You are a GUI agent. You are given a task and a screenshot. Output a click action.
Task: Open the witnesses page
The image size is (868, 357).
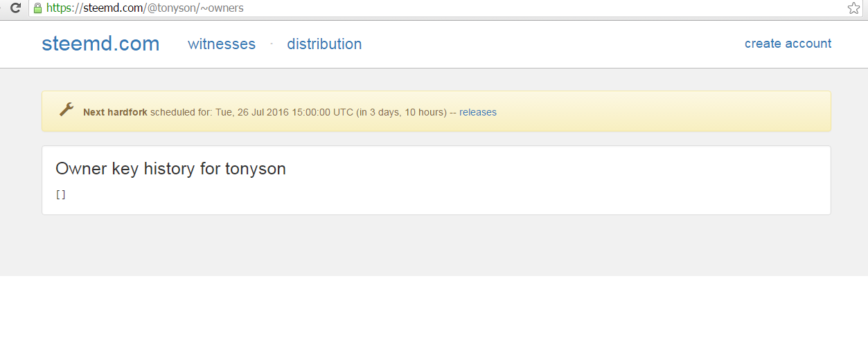click(222, 44)
